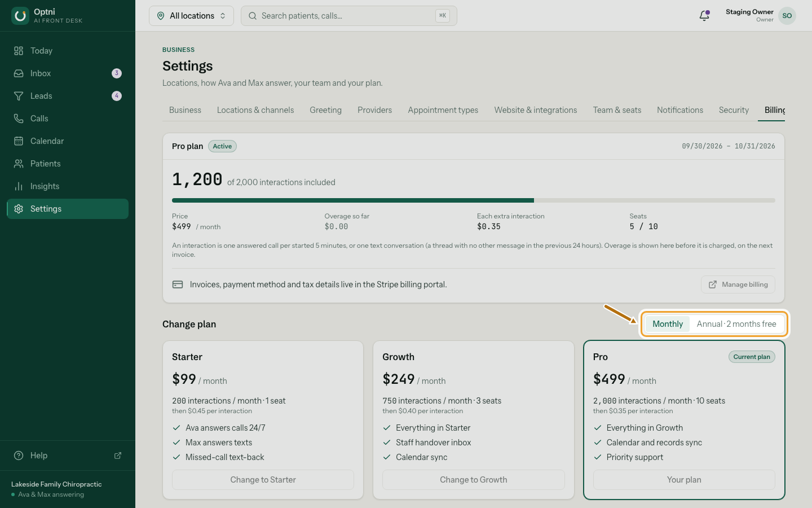Open Team & seats tab
The image size is (812, 508).
point(617,110)
